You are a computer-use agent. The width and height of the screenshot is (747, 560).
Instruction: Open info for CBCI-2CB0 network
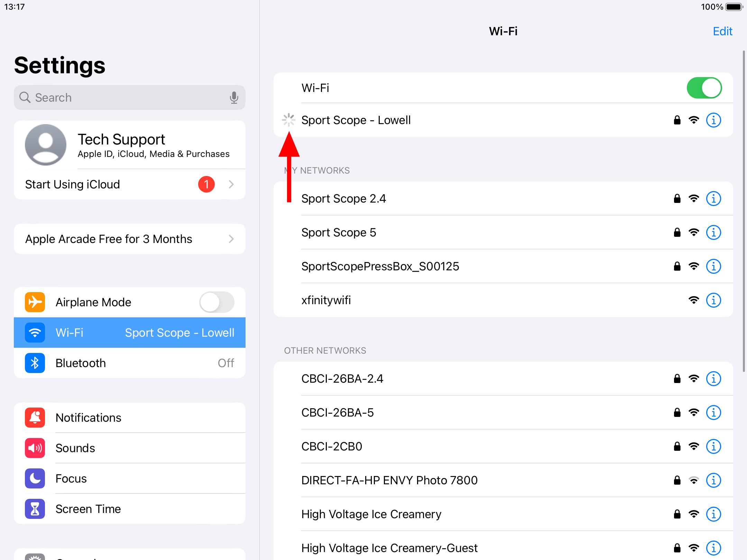click(713, 447)
